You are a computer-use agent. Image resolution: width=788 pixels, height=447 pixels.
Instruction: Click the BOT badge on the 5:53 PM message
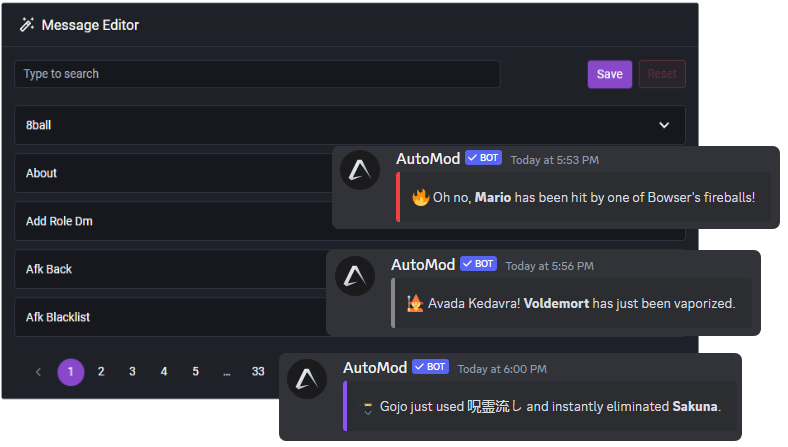pos(483,158)
